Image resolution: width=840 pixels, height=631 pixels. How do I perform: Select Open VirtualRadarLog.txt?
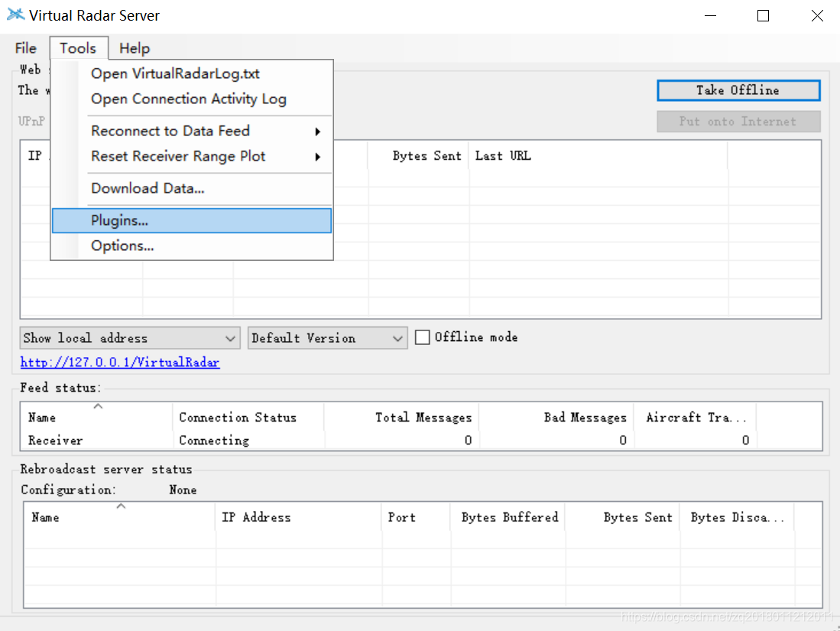coord(191,73)
